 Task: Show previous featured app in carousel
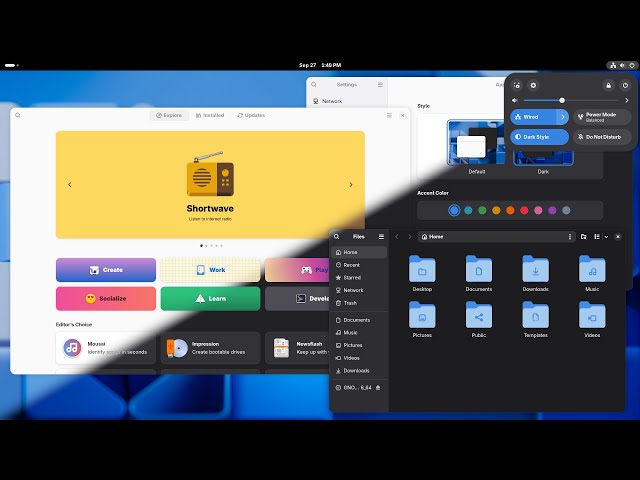[x=70, y=185]
